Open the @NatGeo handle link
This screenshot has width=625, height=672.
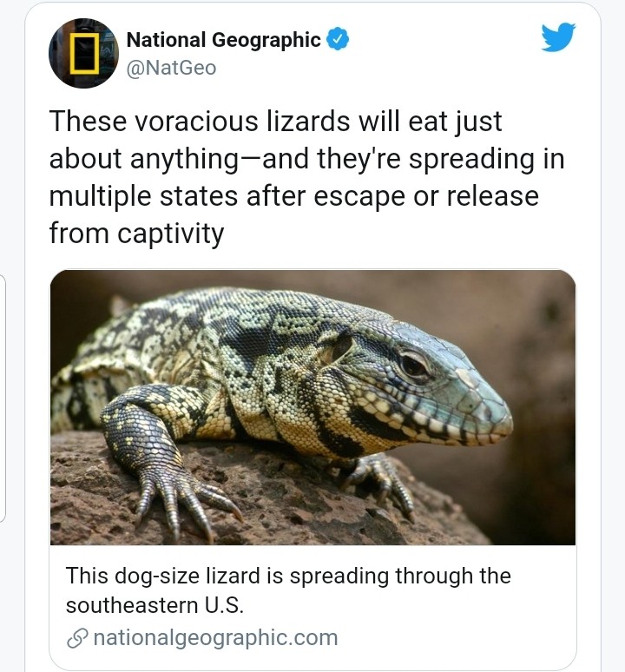171,68
